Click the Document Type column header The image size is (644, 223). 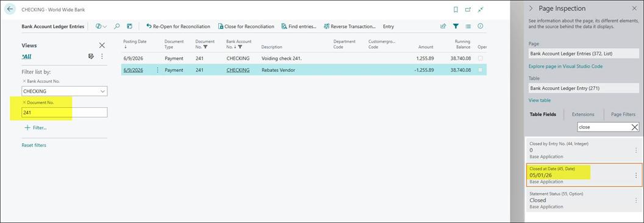(174, 44)
